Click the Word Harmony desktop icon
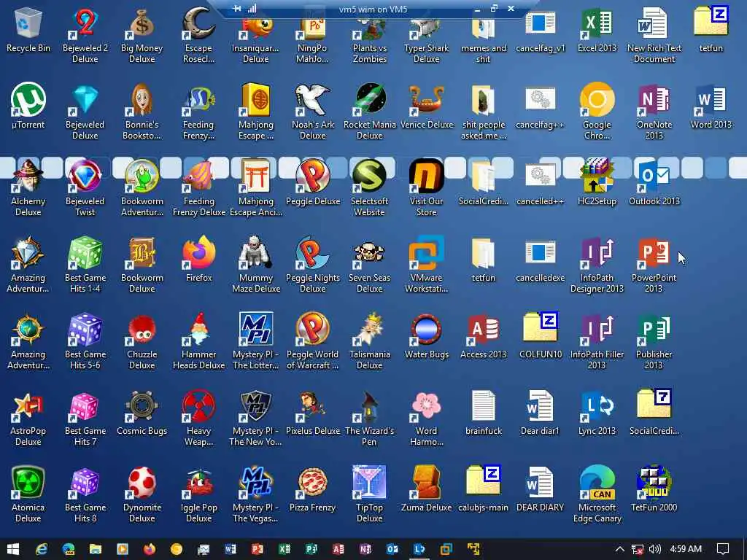747x560 pixels. [426, 418]
